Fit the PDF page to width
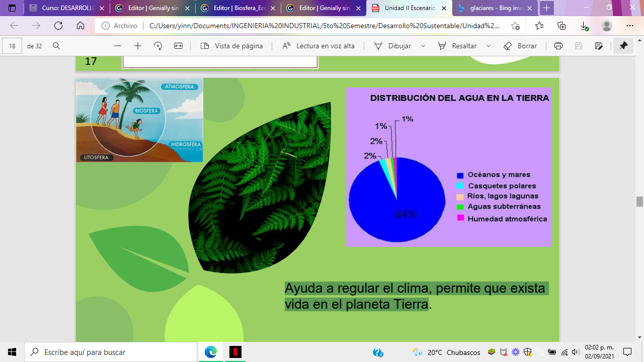Viewport: 644px width, 362px height. (x=178, y=46)
